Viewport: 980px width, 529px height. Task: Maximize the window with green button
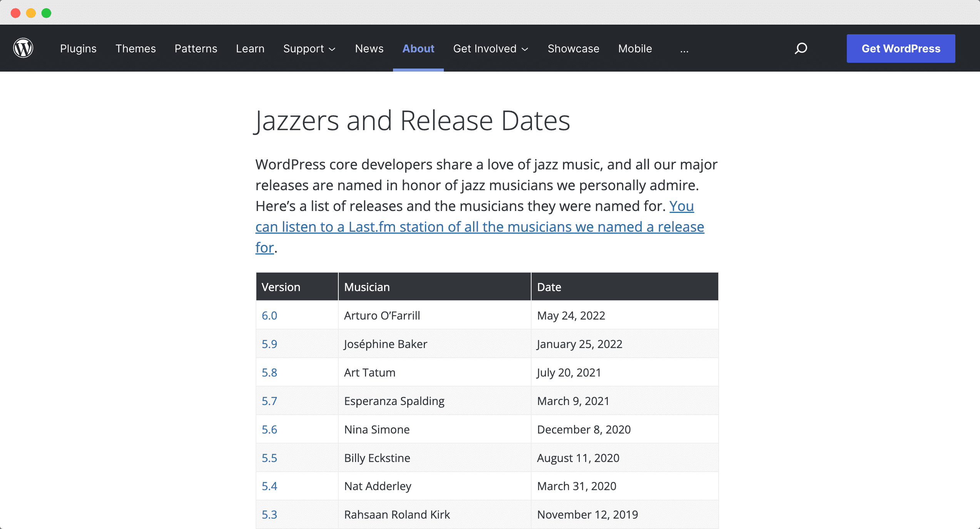pyautogui.click(x=46, y=13)
